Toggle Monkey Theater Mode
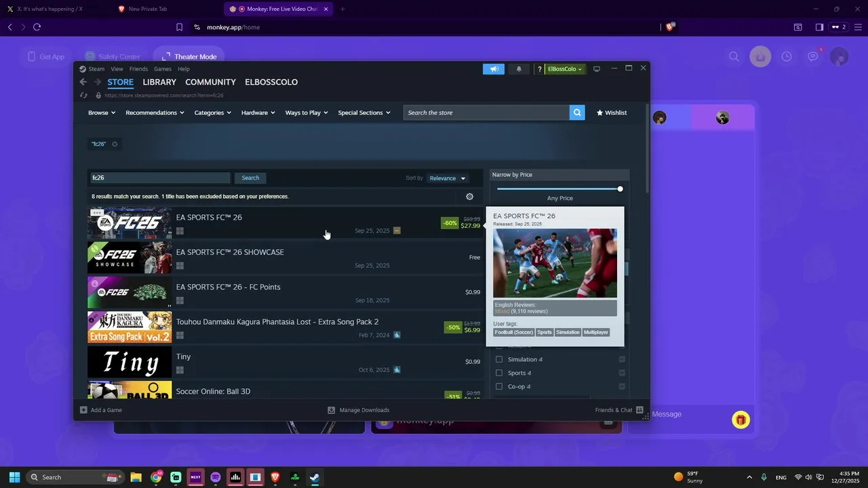This screenshot has width=868, height=488. pyautogui.click(x=189, y=57)
